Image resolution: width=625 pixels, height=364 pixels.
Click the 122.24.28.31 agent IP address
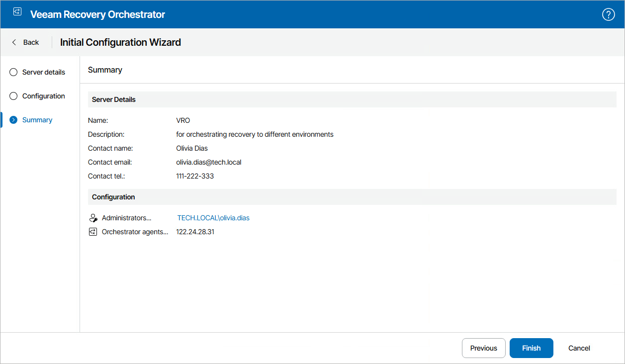click(195, 232)
